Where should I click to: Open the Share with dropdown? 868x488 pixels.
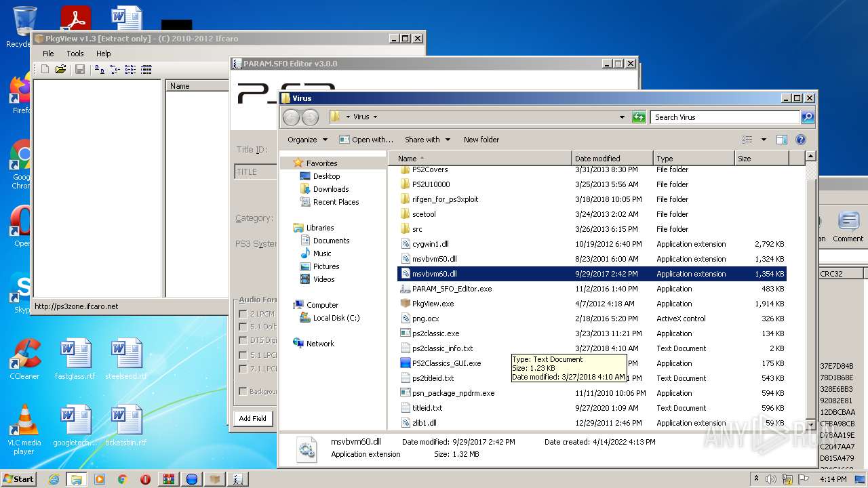tap(427, 140)
